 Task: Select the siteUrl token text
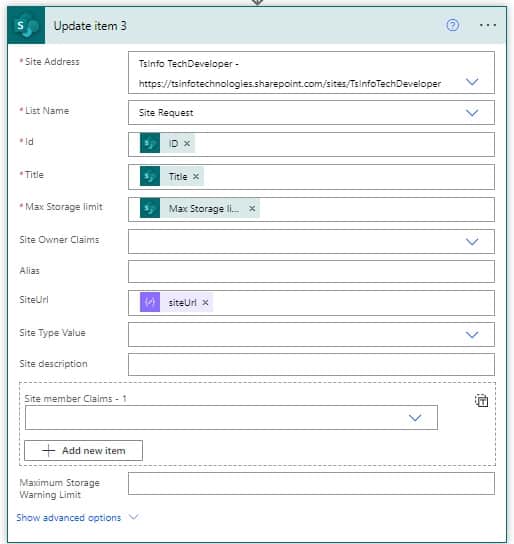click(182, 303)
